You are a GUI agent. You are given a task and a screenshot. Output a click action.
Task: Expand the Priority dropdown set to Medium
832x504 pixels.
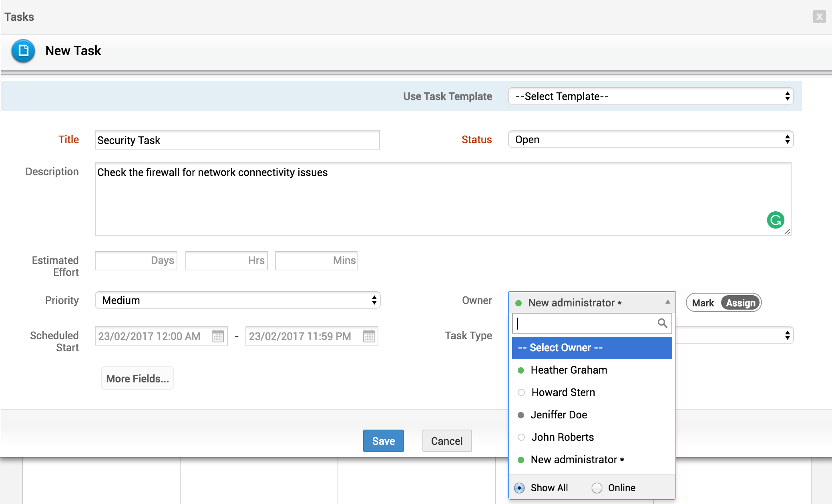coord(237,300)
